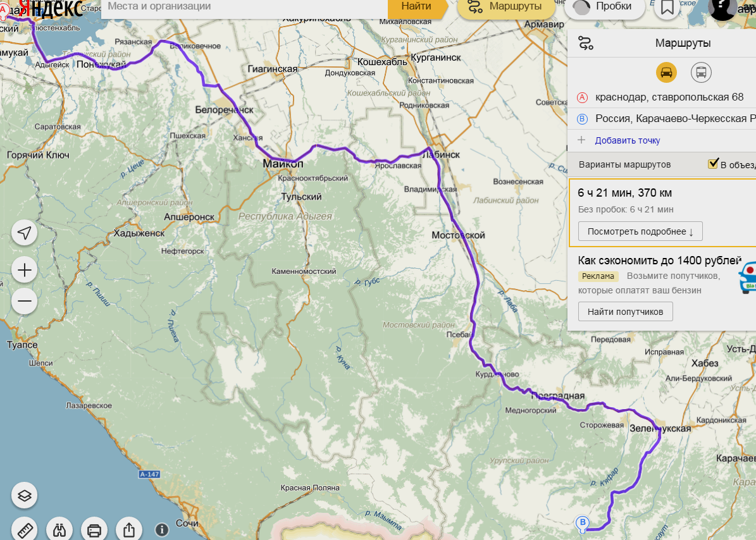
Task: Click 'Каменномостский' label on map
Action: [304, 271]
